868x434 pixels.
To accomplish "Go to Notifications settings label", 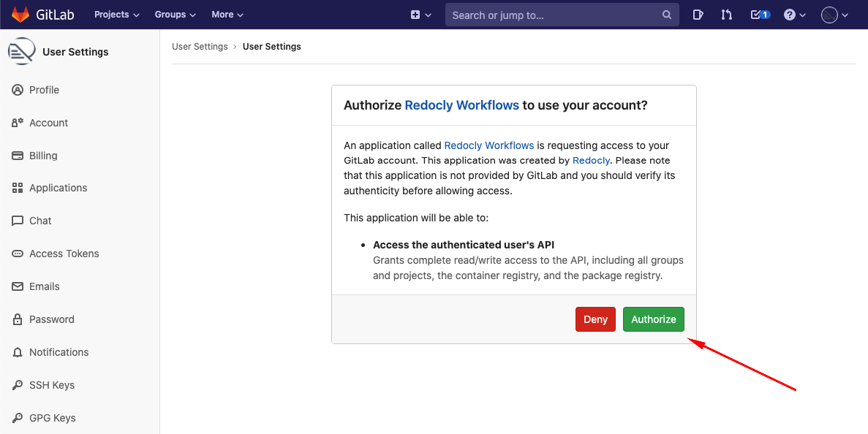I will 59,352.
